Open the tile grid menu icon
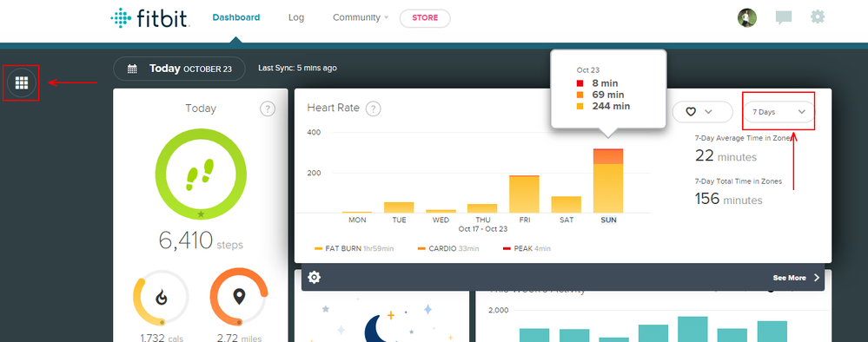 pyautogui.click(x=21, y=83)
